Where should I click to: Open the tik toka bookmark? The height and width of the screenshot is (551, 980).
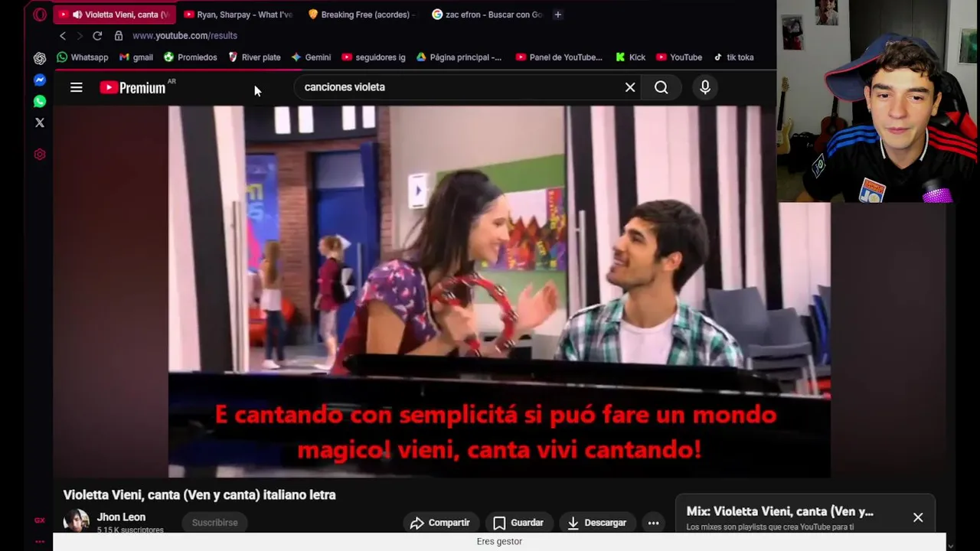733,57
